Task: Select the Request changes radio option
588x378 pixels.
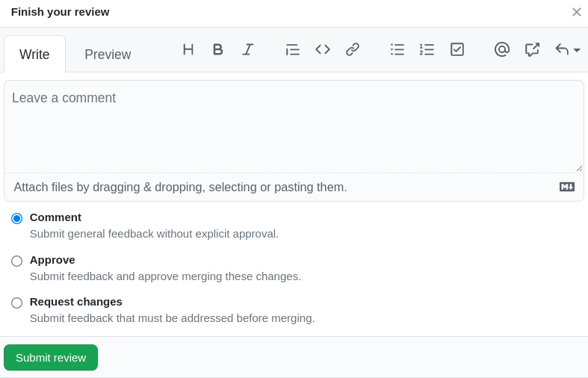Action: tap(16, 303)
